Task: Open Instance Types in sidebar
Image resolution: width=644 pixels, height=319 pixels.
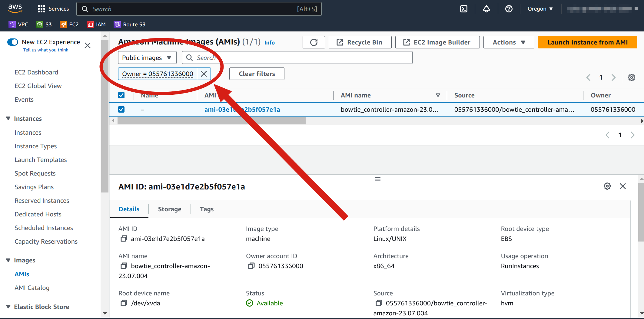Action: 35,146
